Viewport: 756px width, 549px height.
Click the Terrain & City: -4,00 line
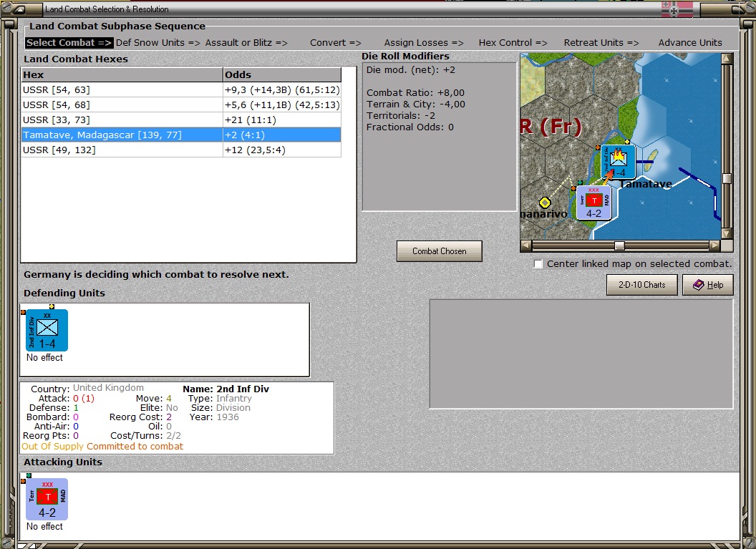click(x=416, y=105)
